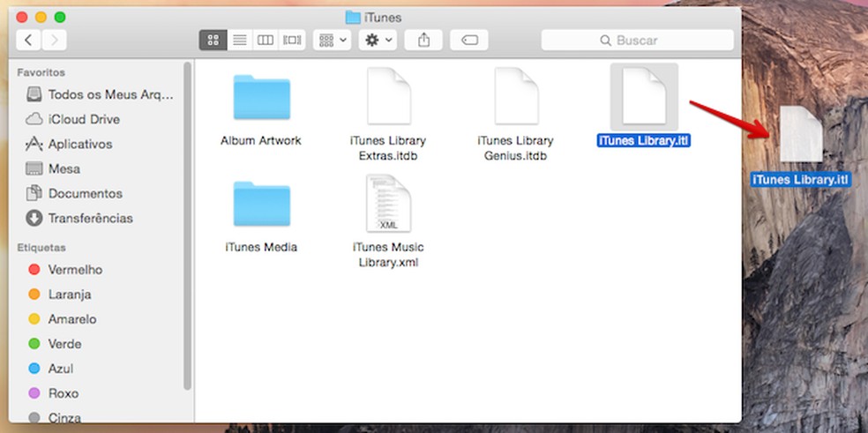Select the Vermelho red tag

(x=65, y=270)
